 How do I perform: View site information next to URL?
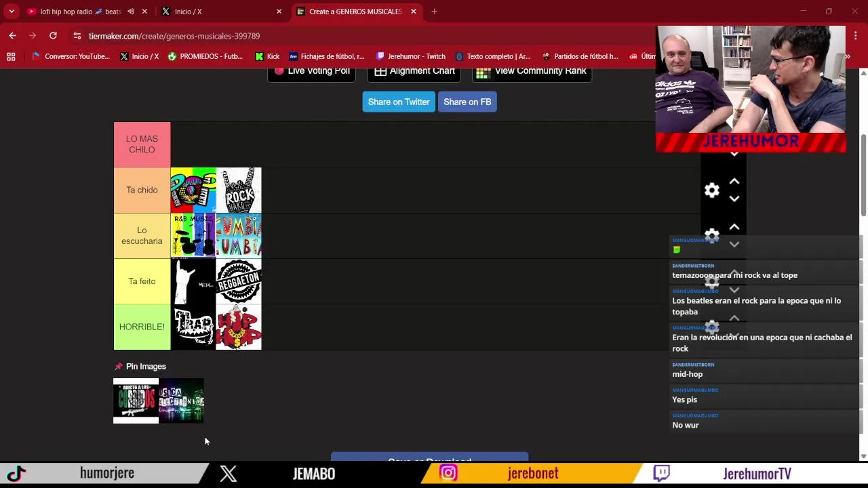coord(77,36)
